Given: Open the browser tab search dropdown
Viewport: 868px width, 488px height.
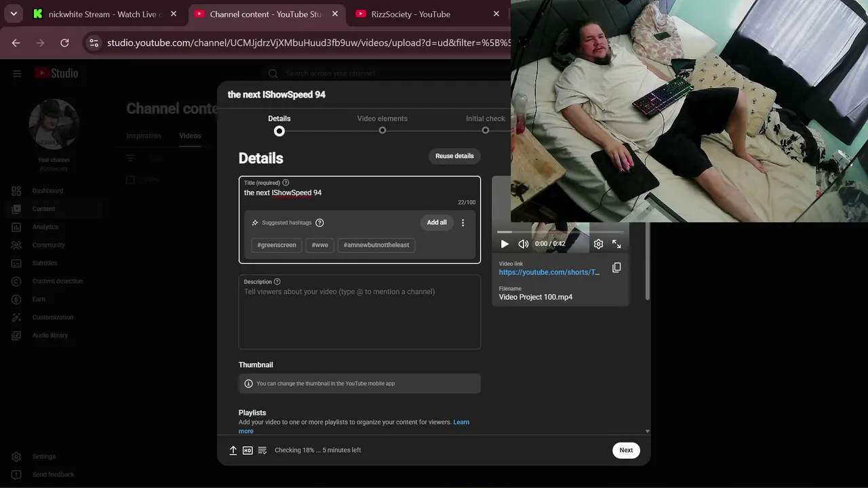Looking at the screenshot, I should click(14, 14).
